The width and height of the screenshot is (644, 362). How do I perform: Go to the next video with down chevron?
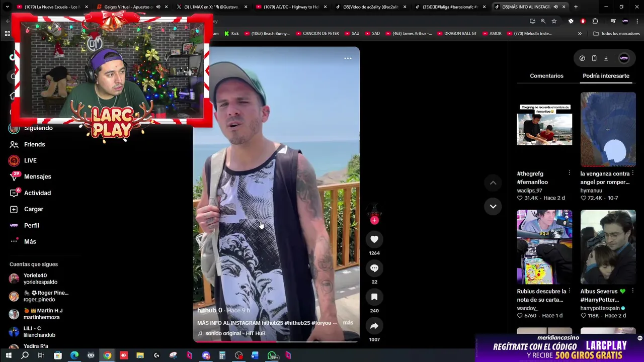[493, 206]
